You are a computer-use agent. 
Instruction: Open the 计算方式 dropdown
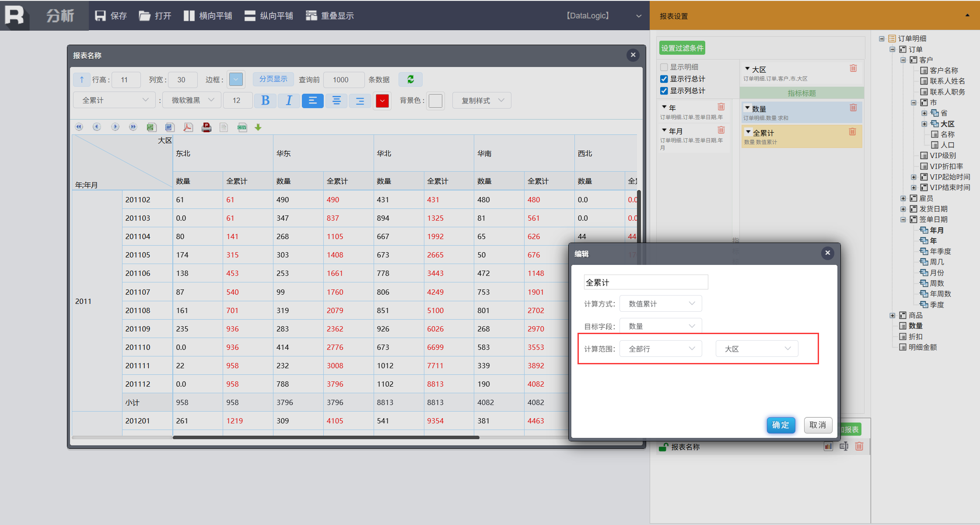tap(661, 303)
